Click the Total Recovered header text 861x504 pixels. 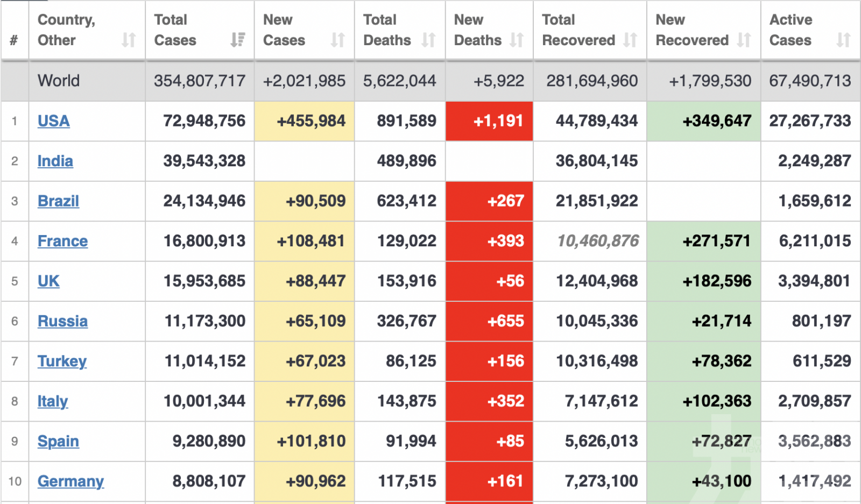[578, 30]
